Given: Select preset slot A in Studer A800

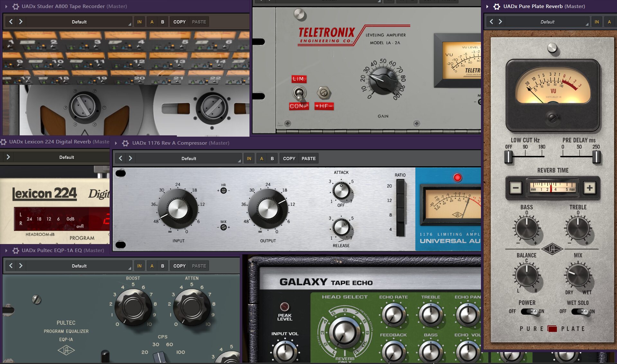Looking at the screenshot, I should pos(152,22).
